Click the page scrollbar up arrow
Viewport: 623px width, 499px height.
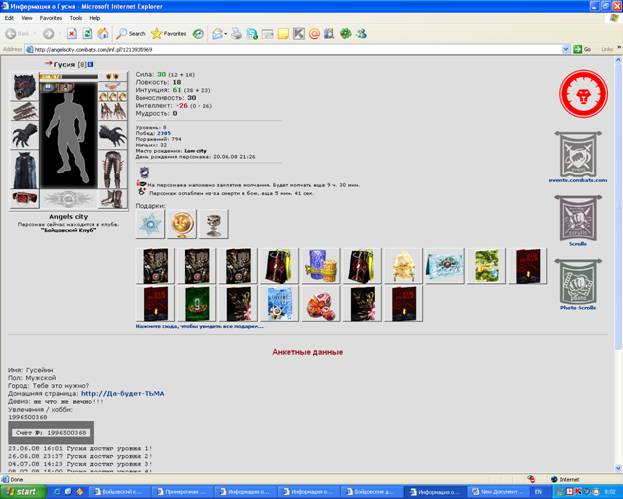pyautogui.click(x=618, y=60)
